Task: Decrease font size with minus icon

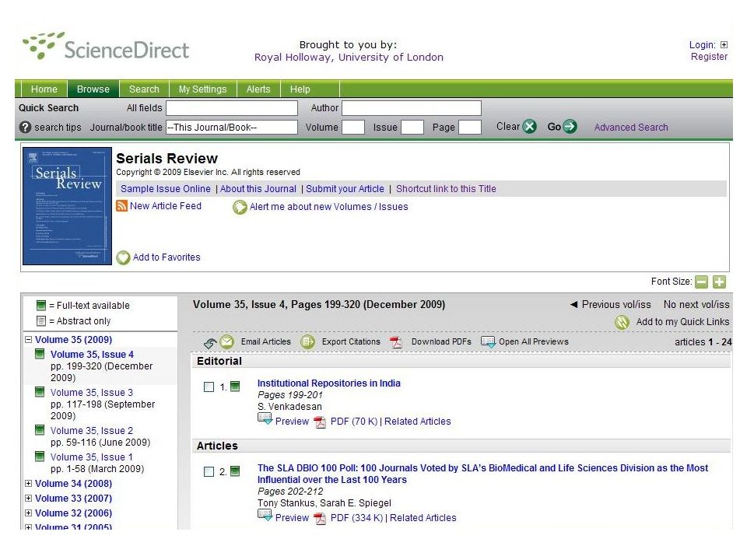Action: coord(701,282)
